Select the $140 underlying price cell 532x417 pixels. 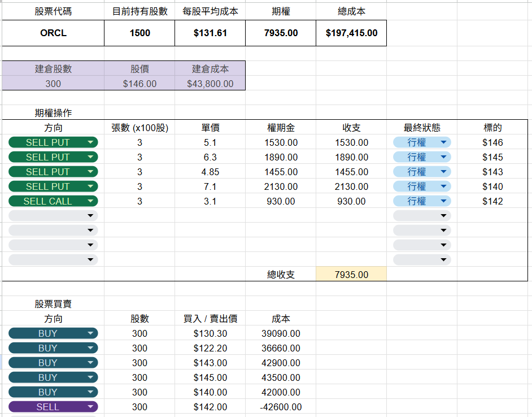[492, 186]
